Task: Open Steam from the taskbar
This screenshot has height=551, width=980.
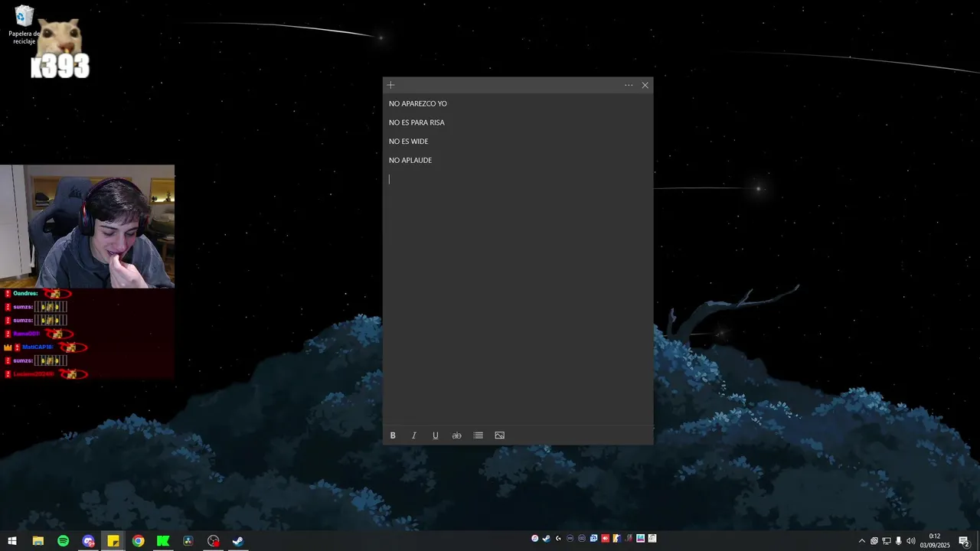Action: coord(238,541)
